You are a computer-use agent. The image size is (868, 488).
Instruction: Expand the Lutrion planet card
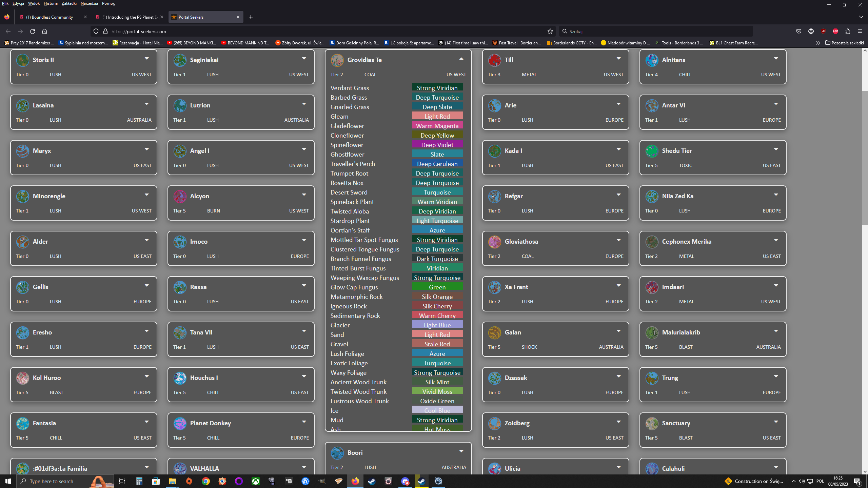point(304,104)
